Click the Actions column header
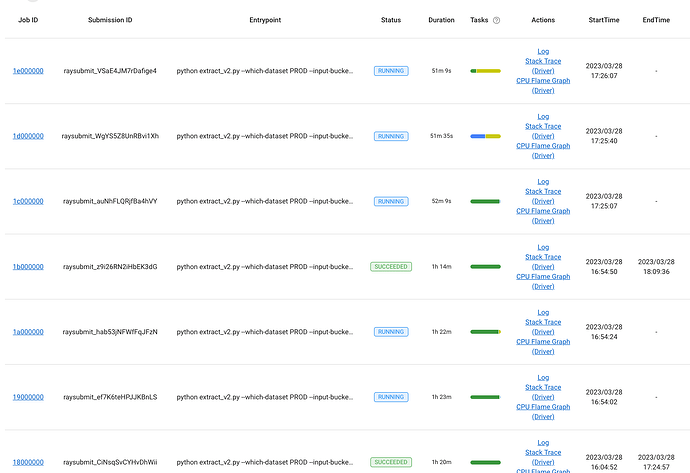The image size is (690, 473). tap(543, 20)
